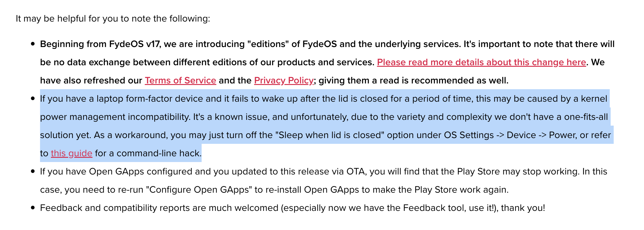
Task: Click the intro line "It may be helpful for you to note"
Action: [113, 19]
